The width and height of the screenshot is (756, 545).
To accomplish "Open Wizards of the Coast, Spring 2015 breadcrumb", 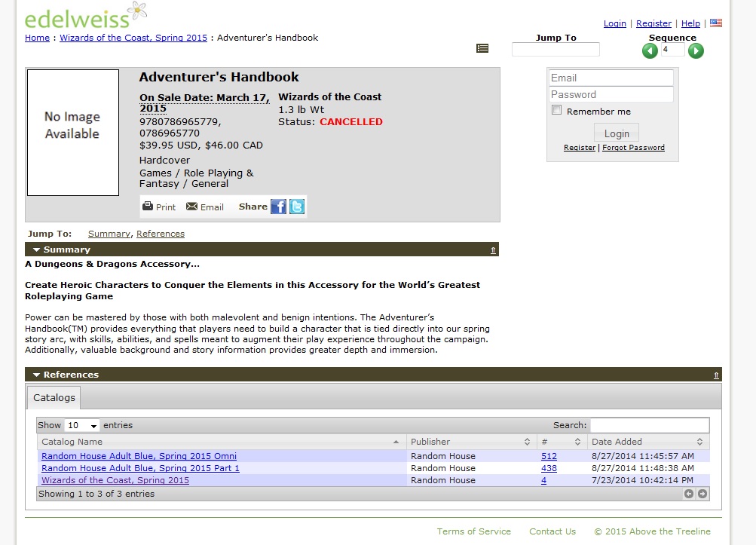I will click(x=133, y=38).
